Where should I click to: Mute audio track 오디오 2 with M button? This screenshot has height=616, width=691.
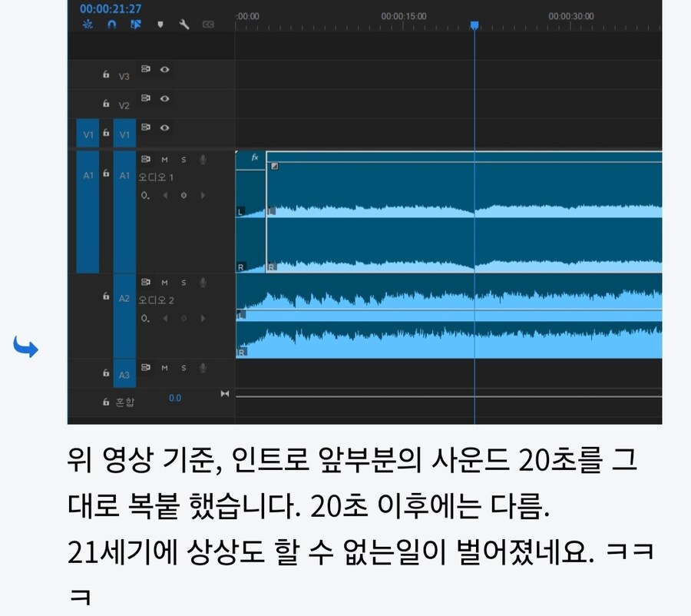click(165, 283)
